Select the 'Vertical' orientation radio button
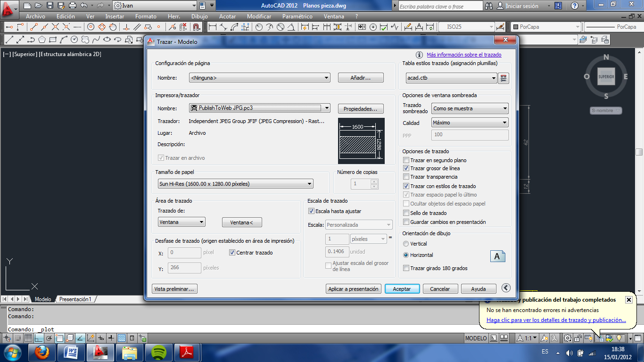 pos(406,244)
